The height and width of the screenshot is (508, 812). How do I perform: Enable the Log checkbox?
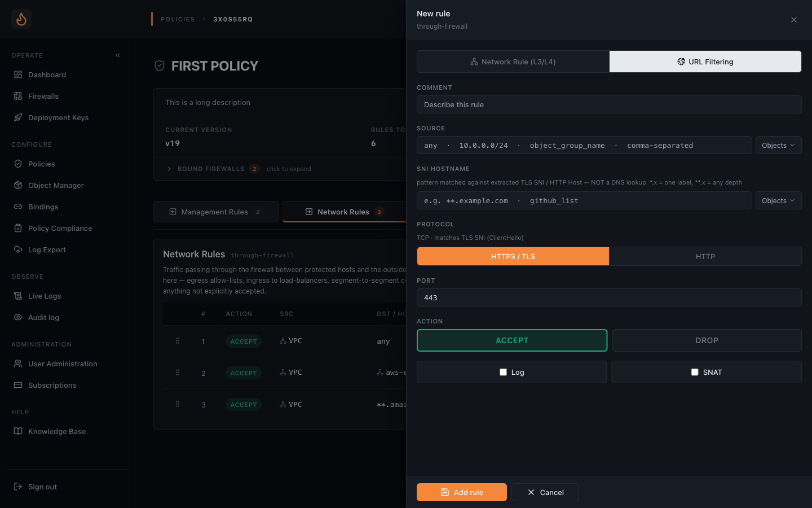[x=503, y=372]
